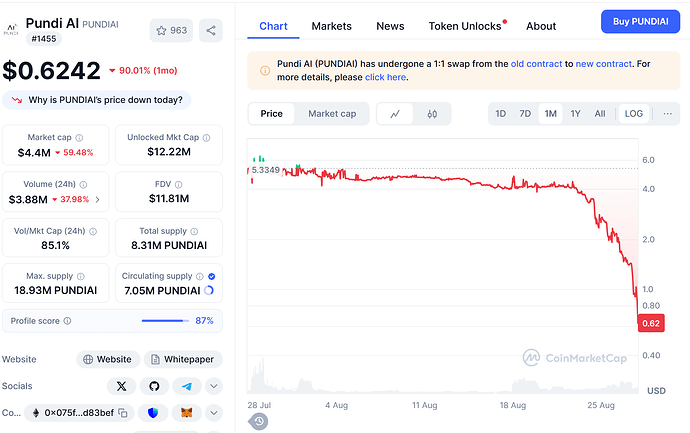
Task: Click the Buy PUNDIAI button
Action: click(640, 22)
